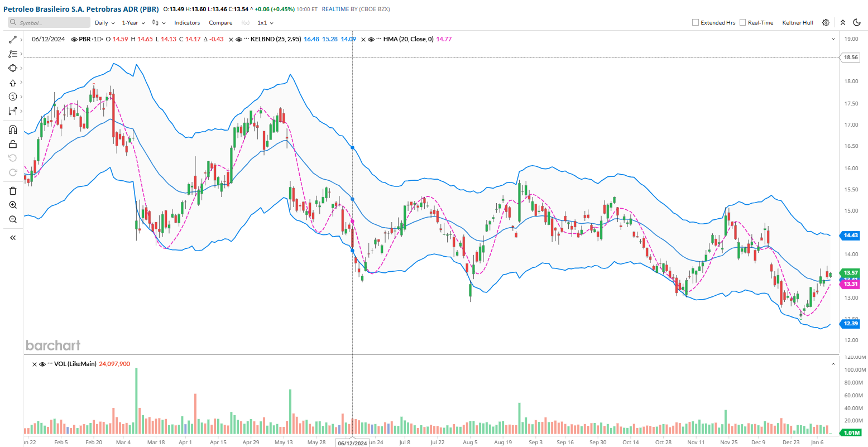Remove the HMA indicator with its X

363,40
